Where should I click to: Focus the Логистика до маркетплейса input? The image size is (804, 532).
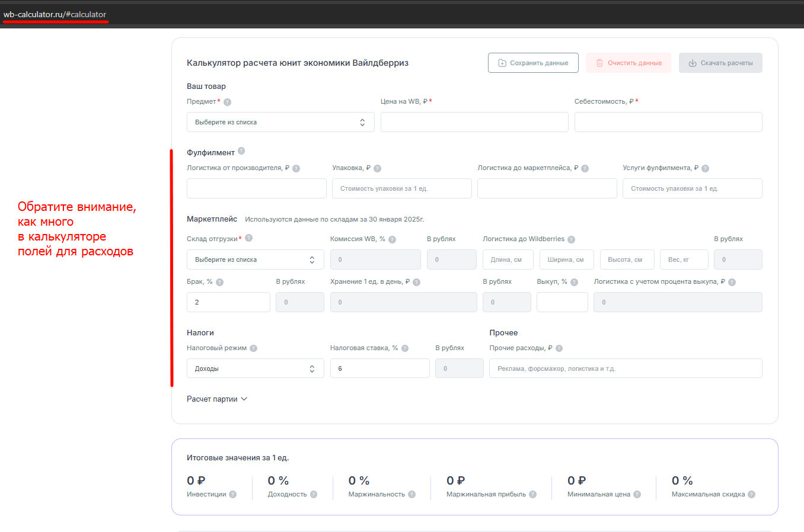(x=547, y=188)
